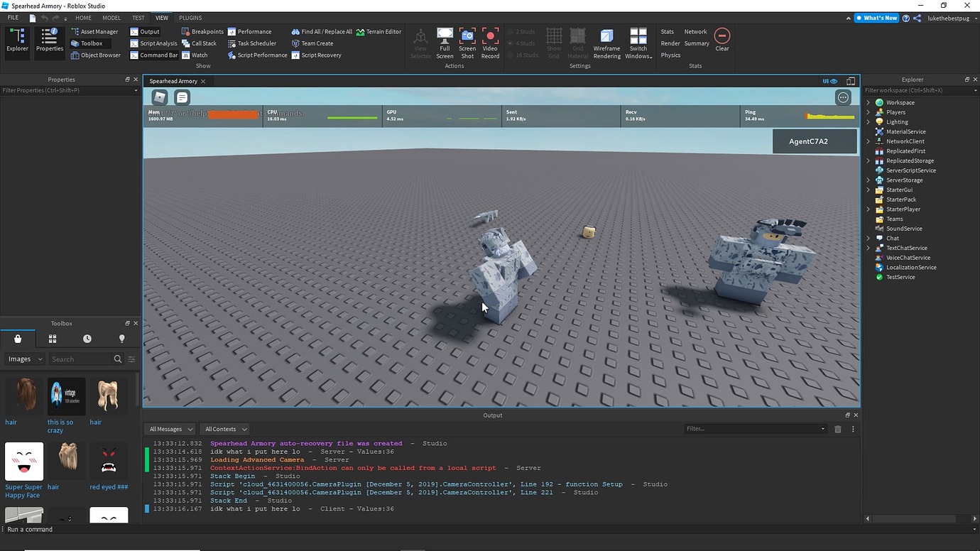Clear the output with the trash icon
The width and height of the screenshot is (980, 551).
(838, 429)
